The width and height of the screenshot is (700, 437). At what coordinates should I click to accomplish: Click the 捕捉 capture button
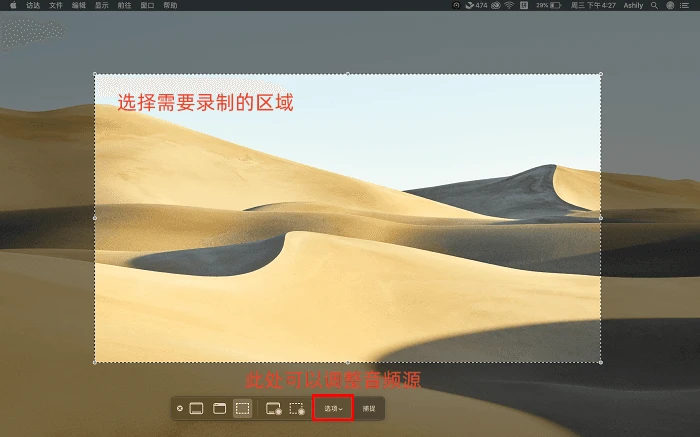[x=369, y=408]
